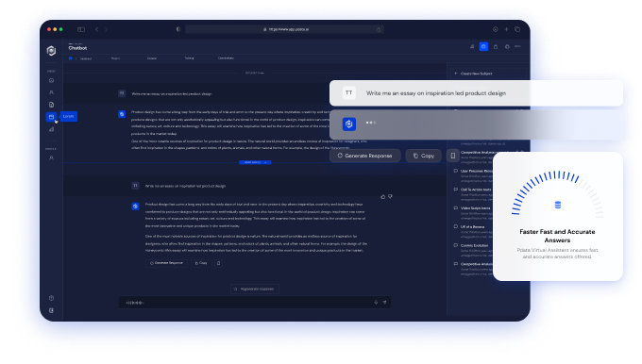This screenshot has width=642, height=364.
Task: Click the send arrow in message box
Action: point(384,303)
